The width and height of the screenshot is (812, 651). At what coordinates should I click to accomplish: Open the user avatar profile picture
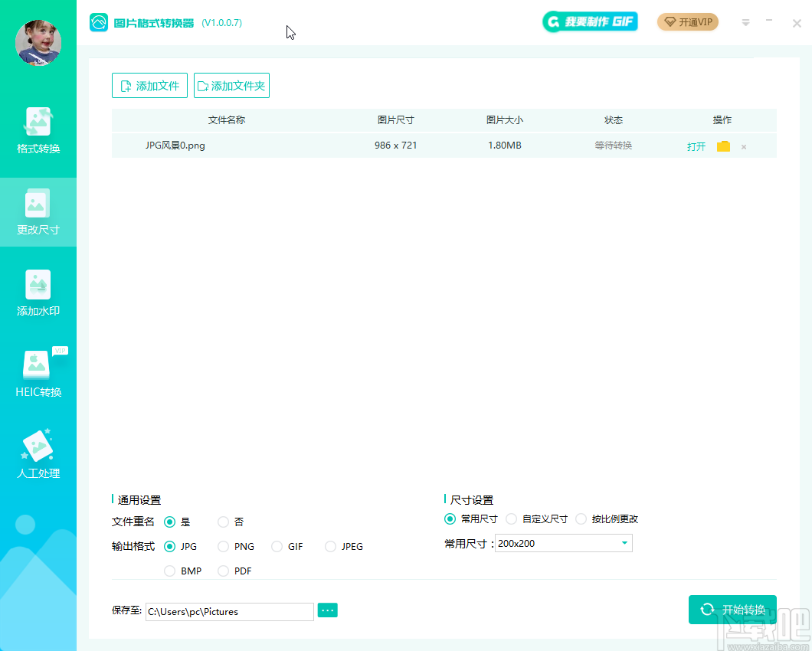click(x=38, y=43)
